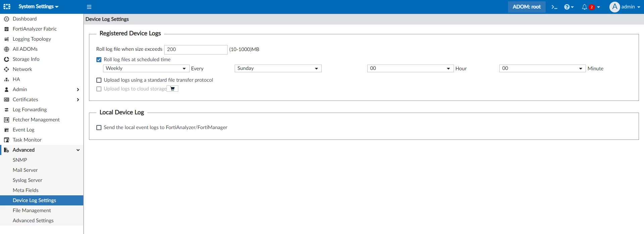The width and height of the screenshot is (644, 234).
Task: Open Logging Topology page
Action: [32, 39]
